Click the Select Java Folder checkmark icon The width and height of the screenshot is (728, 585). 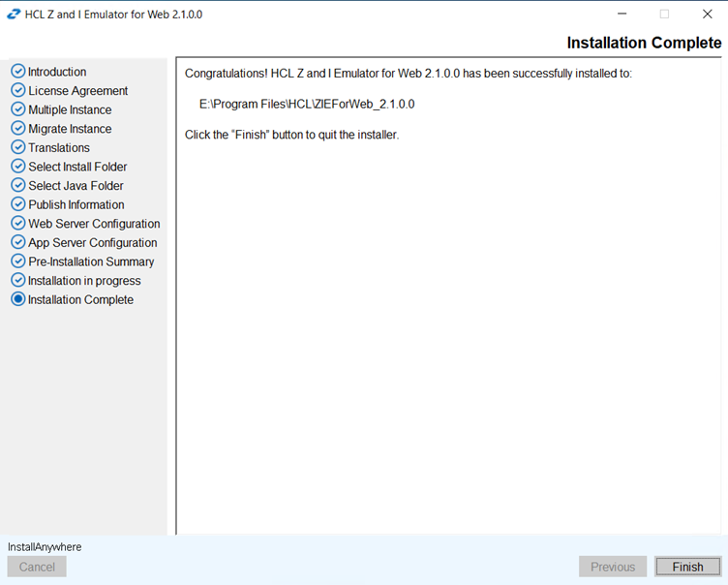18,185
